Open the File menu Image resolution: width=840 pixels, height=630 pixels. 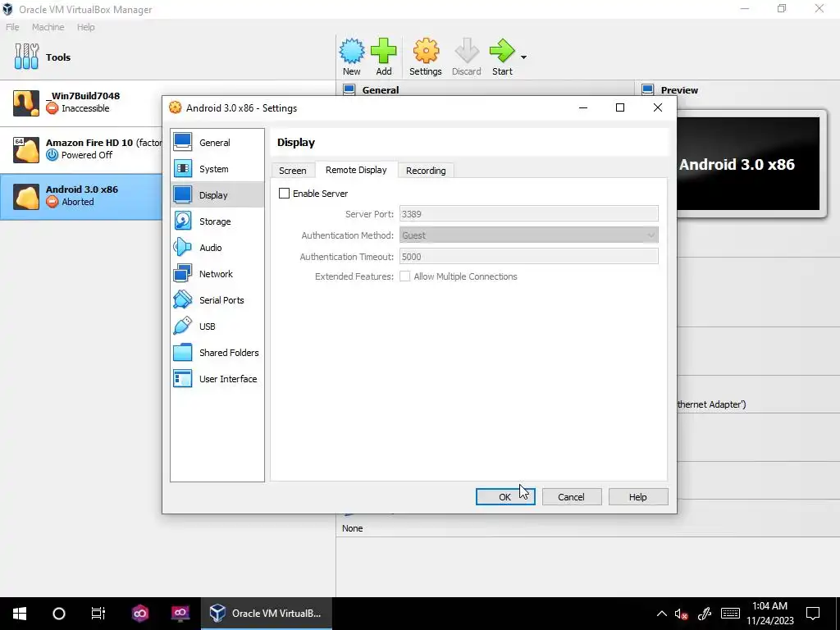point(12,27)
